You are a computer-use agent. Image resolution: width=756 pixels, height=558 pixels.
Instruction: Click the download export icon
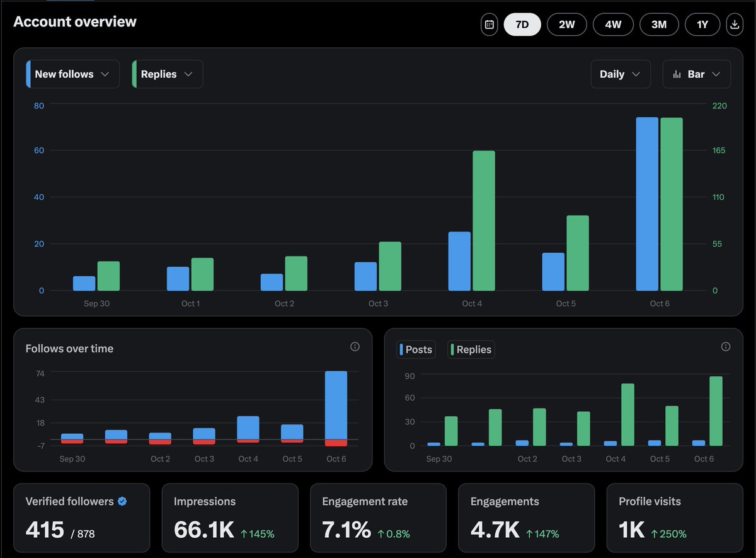[x=735, y=25]
